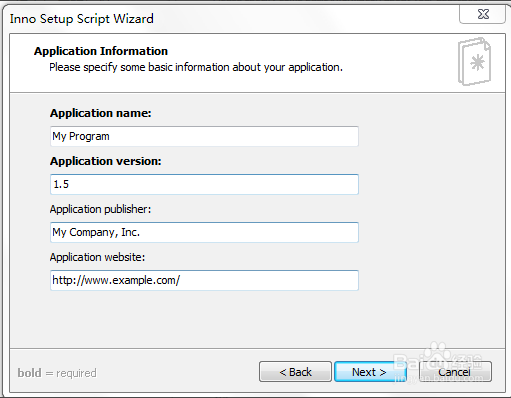Go to the next wizard page
This screenshot has height=398, width=511.
(x=370, y=372)
